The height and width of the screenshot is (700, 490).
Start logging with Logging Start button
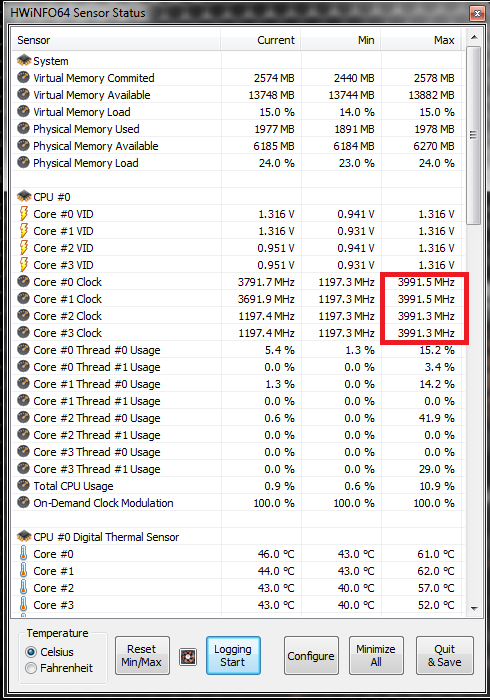[233, 655]
